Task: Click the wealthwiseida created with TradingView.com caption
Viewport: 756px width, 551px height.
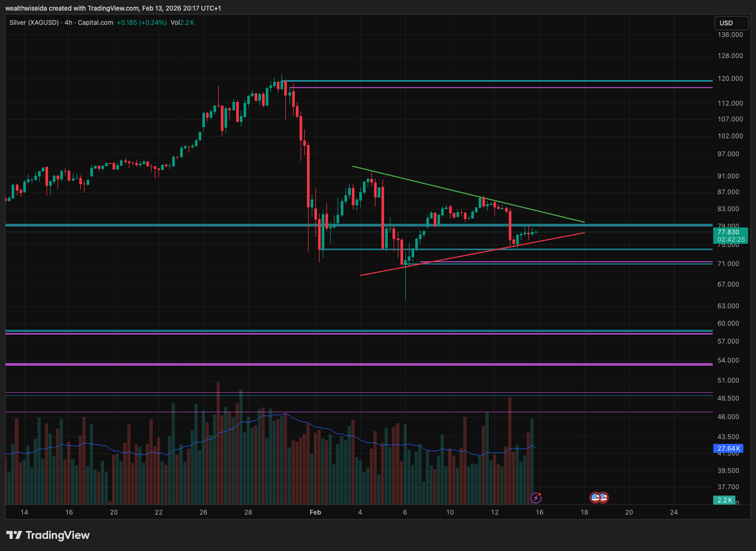Action: tap(113, 8)
